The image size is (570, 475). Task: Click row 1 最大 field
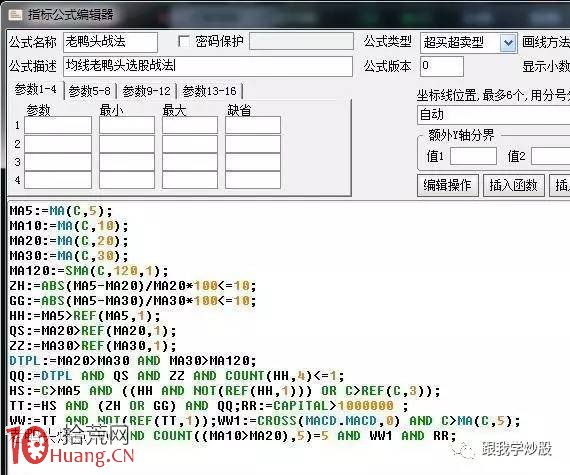(x=190, y=125)
